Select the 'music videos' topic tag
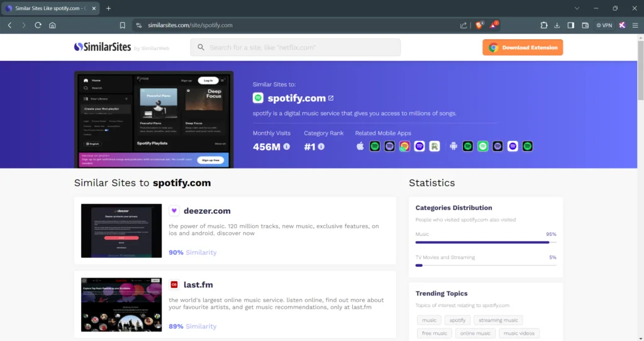 pyautogui.click(x=519, y=333)
